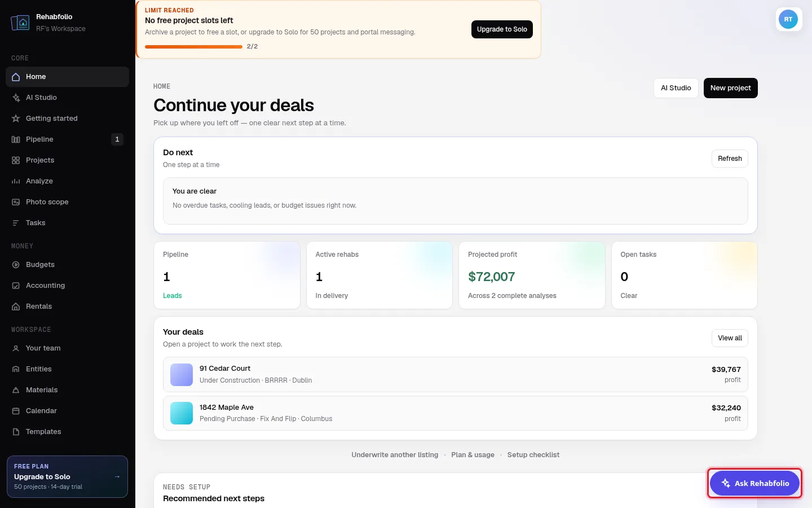Image resolution: width=812 pixels, height=508 pixels.
Task: Click the Materials triangle icon
Action: (x=16, y=390)
